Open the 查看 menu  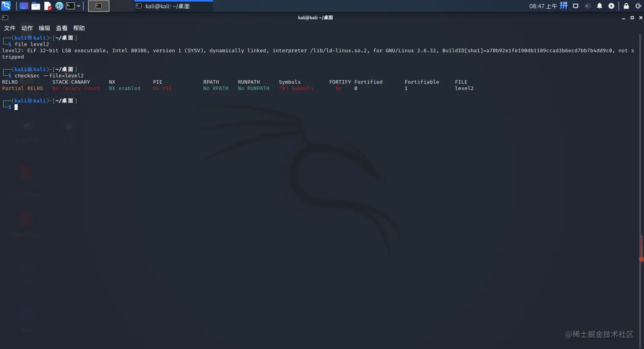62,28
